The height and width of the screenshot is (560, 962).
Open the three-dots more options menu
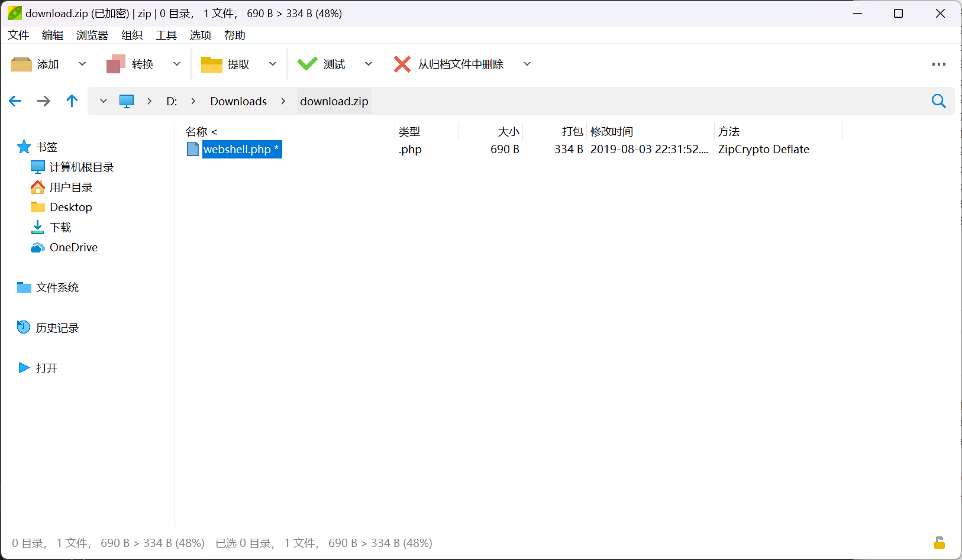938,64
